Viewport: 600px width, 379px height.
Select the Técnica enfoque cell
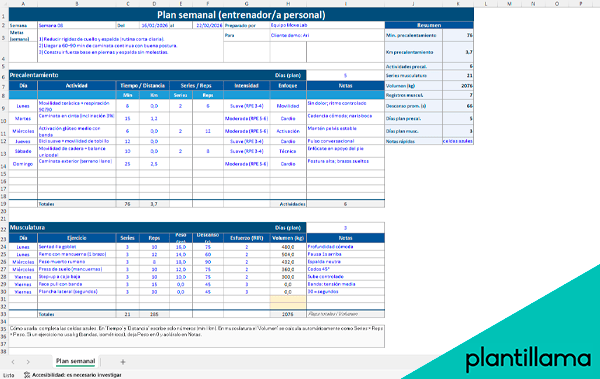tap(288, 151)
